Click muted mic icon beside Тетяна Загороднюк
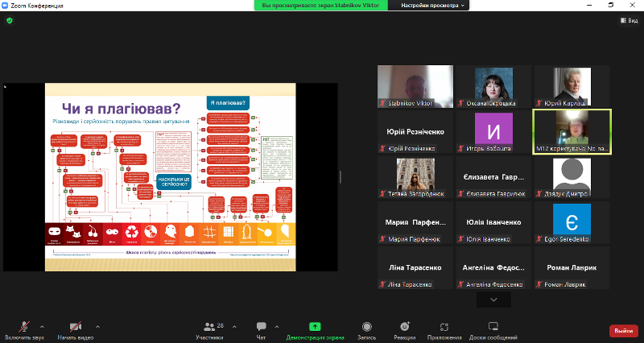This screenshot has height=343, width=644. tap(383, 193)
